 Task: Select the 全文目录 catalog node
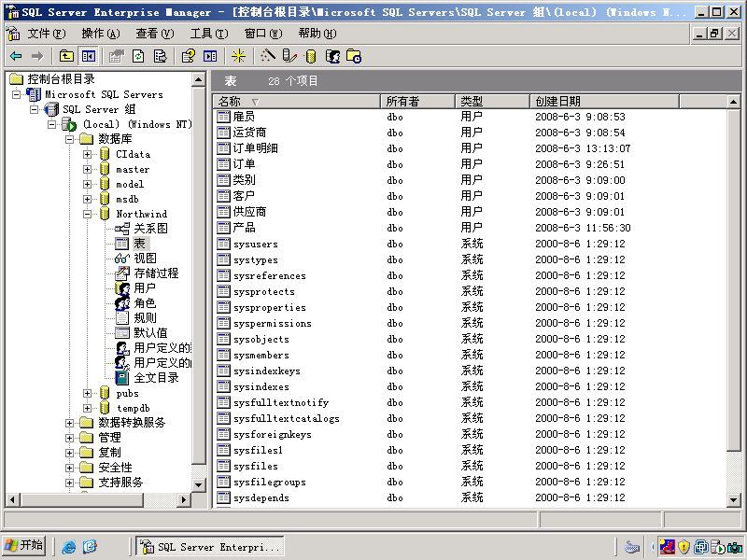156,378
